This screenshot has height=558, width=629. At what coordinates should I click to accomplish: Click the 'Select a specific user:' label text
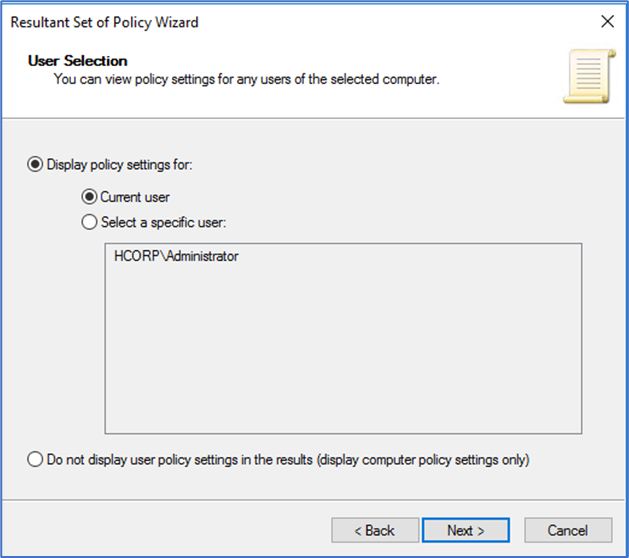164,222
